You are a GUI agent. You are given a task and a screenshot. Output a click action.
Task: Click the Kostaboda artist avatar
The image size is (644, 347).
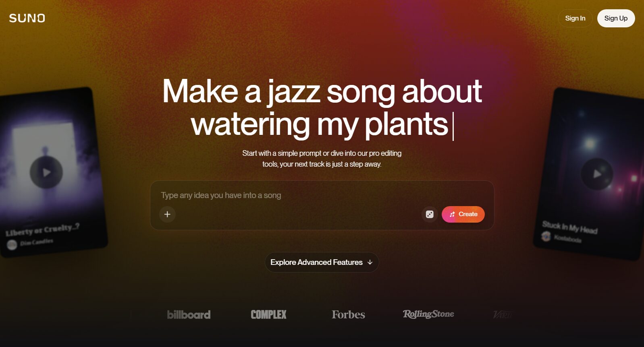(546, 237)
